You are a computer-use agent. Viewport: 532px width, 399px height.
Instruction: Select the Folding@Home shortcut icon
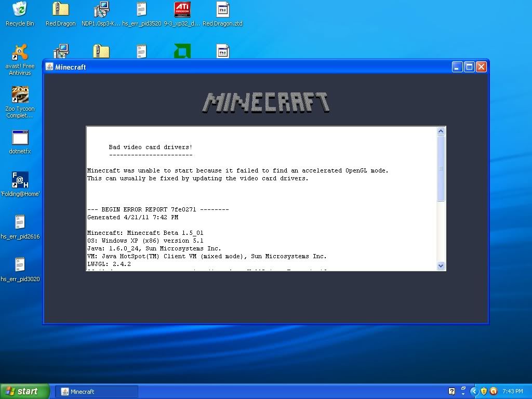coord(20,184)
